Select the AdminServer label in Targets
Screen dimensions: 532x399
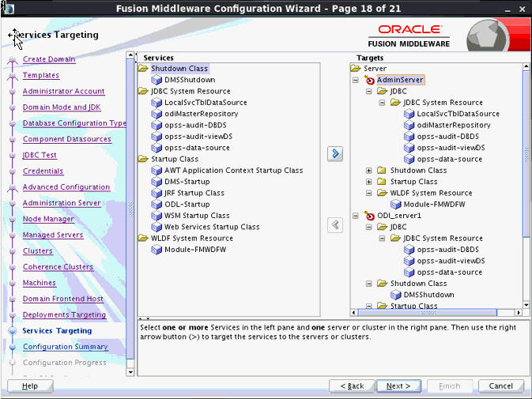pos(400,80)
